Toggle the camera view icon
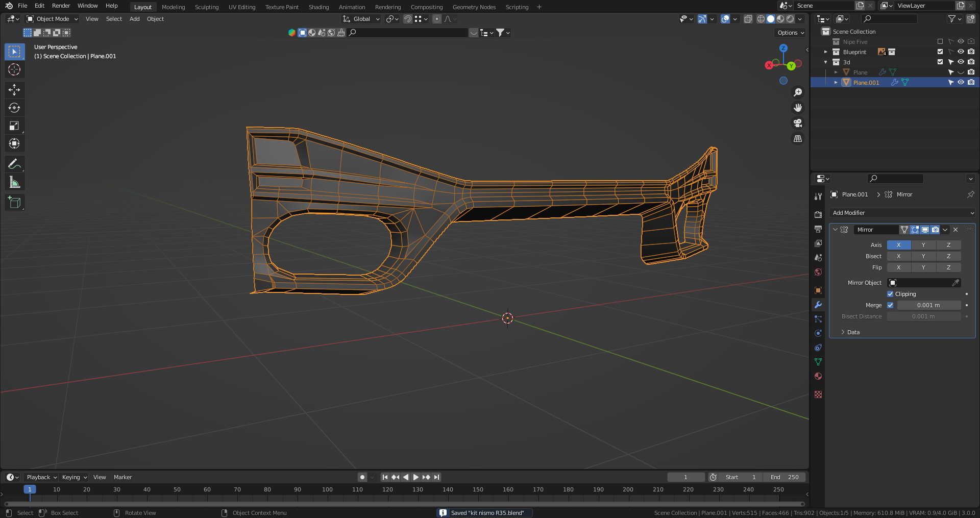 [x=798, y=123]
